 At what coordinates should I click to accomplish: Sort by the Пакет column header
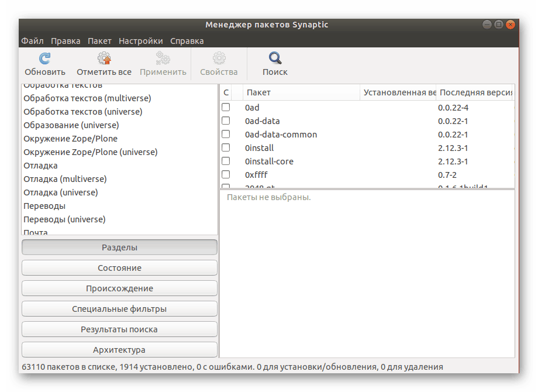(x=301, y=92)
